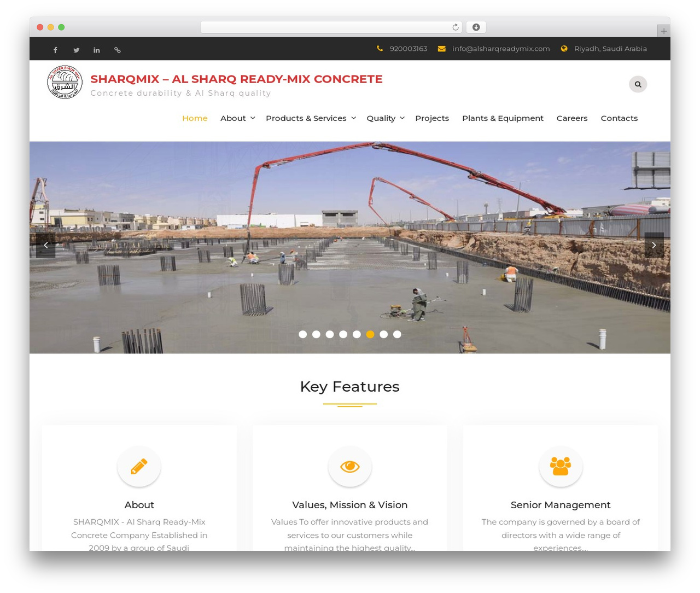Select the second slider dot
Image resolution: width=700 pixels, height=593 pixels.
pyautogui.click(x=316, y=334)
